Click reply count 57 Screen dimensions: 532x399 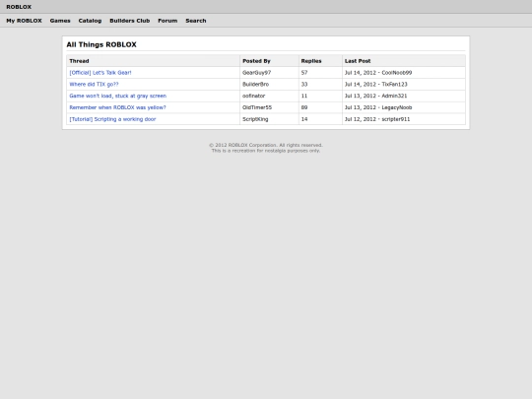click(x=304, y=73)
